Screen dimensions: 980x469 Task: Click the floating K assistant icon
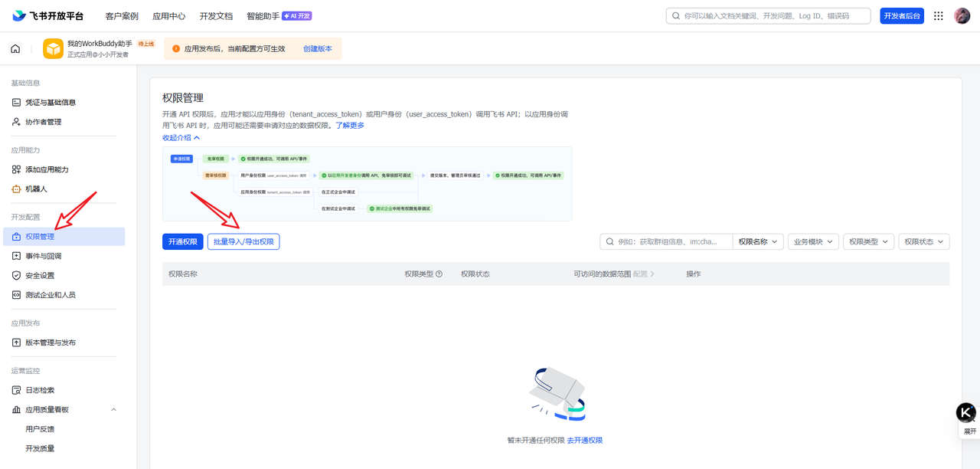pyautogui.click(x=966, y=413)
